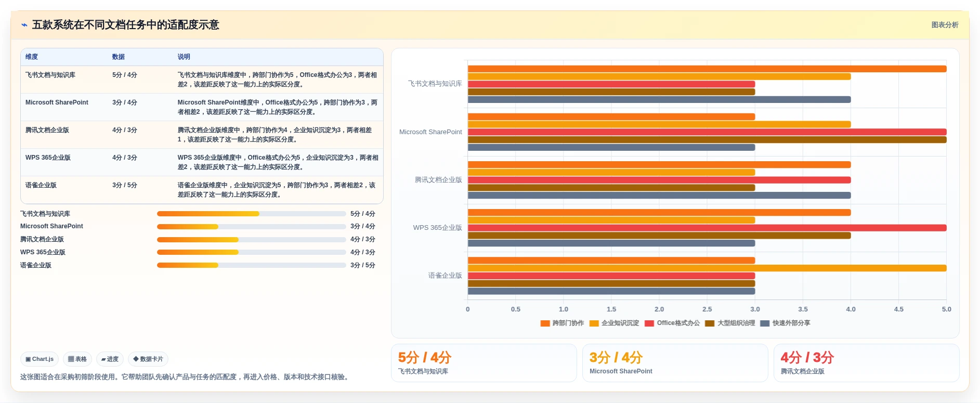Click the footer note beginning 这张图适合在采购初筛阶段使用

(x=186, y=377)
